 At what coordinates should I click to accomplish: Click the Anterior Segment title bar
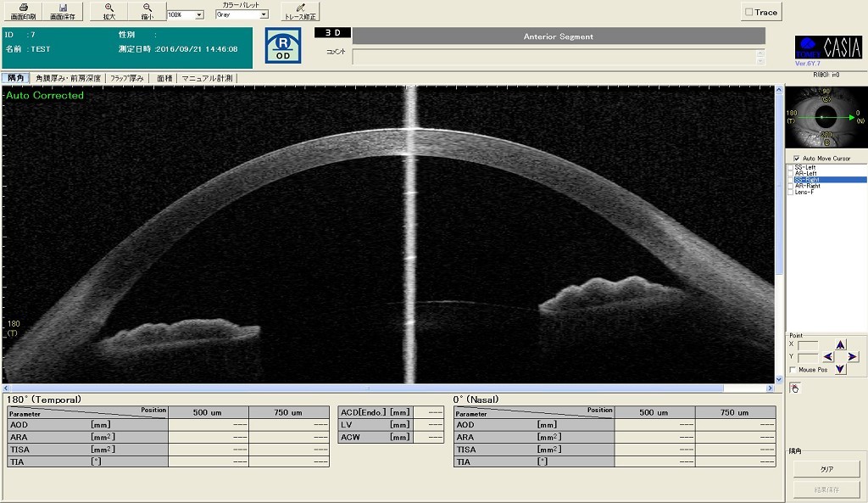click(559, 36)
